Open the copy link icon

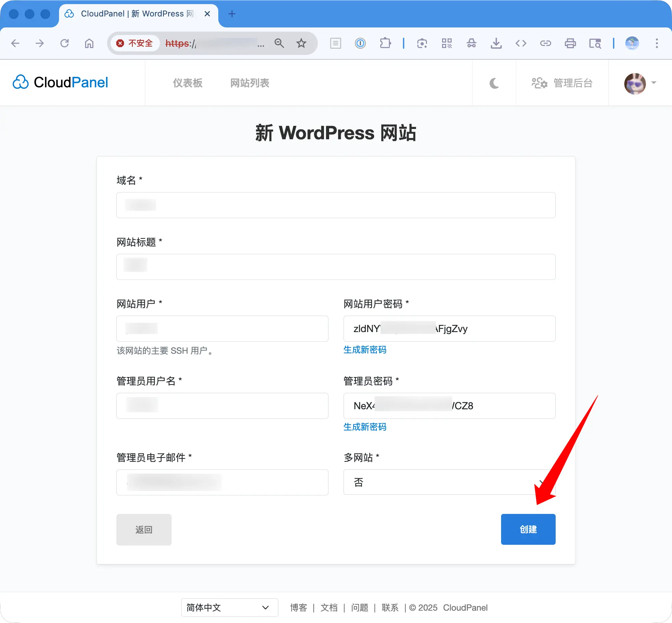point(545,43)
